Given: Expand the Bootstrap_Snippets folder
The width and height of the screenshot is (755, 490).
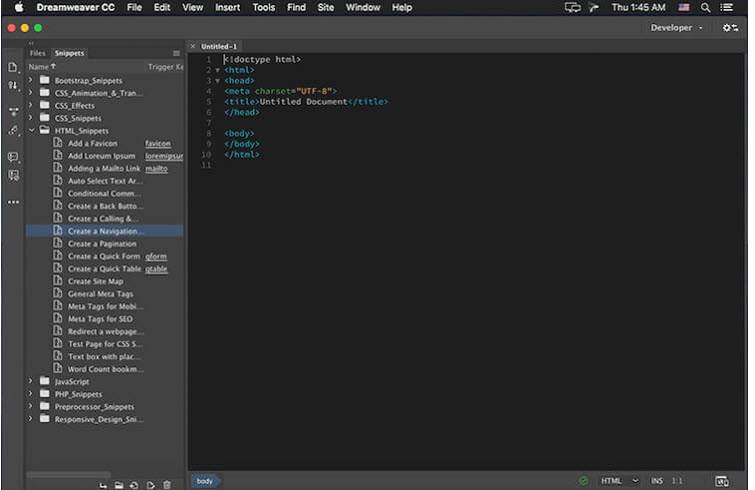Looking at the screenshot, I should (31, 79).
